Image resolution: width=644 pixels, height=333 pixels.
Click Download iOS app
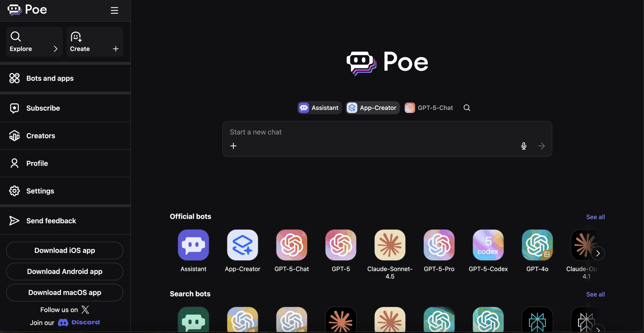65,251
